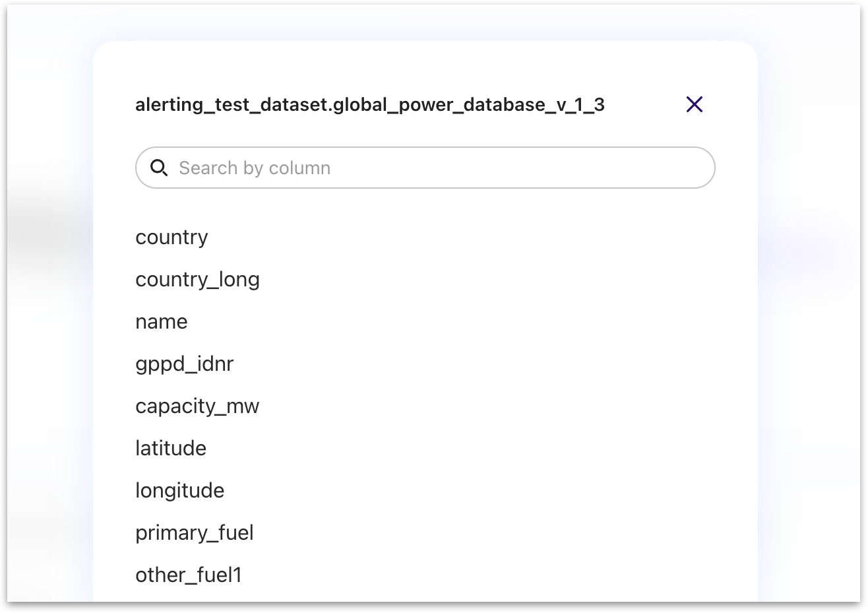
Task: Open the capacity_mw column entry
Action: [x=197, y=406]
